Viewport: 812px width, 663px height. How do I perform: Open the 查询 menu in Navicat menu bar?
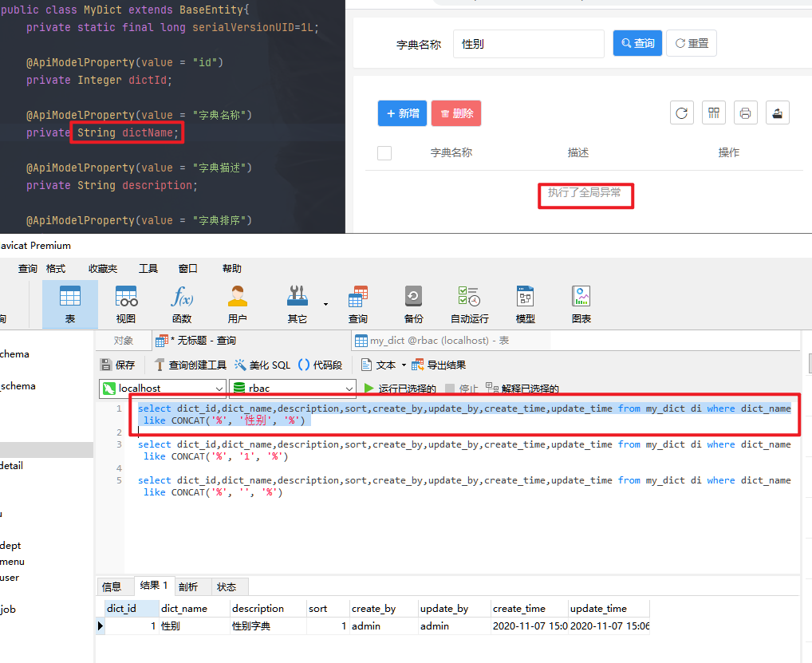coord(27,268)
